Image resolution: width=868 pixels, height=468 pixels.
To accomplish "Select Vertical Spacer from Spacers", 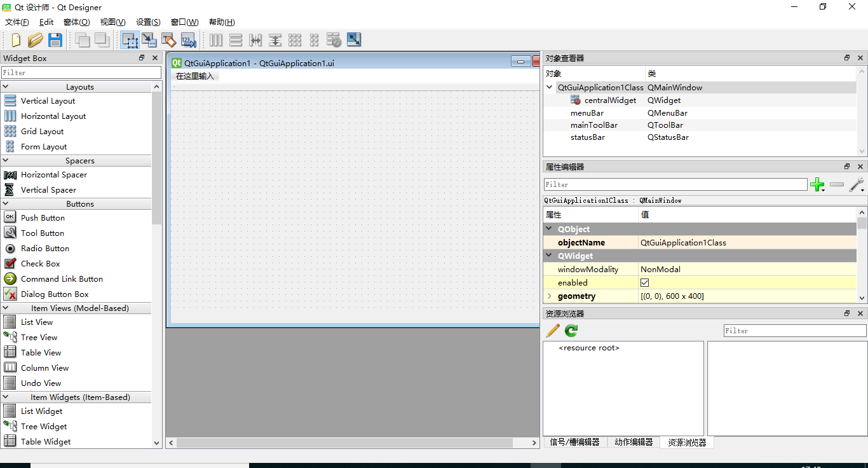I will 49,189.
